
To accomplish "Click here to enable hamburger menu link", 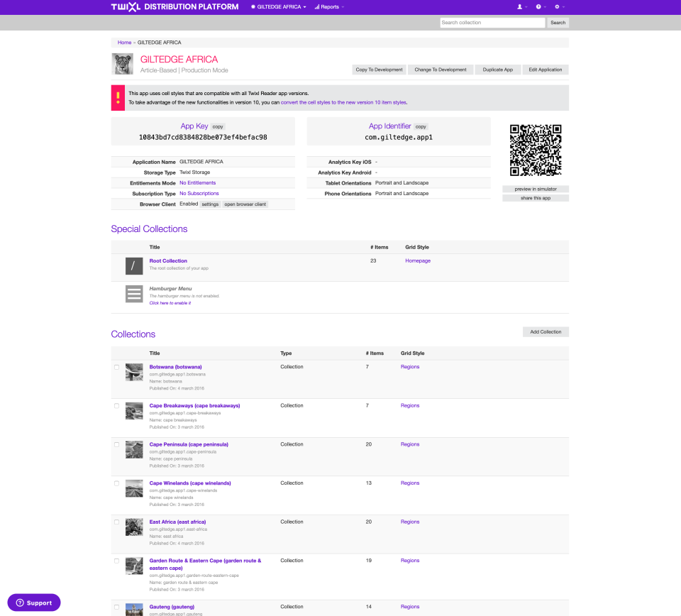I will click(170, 303).
